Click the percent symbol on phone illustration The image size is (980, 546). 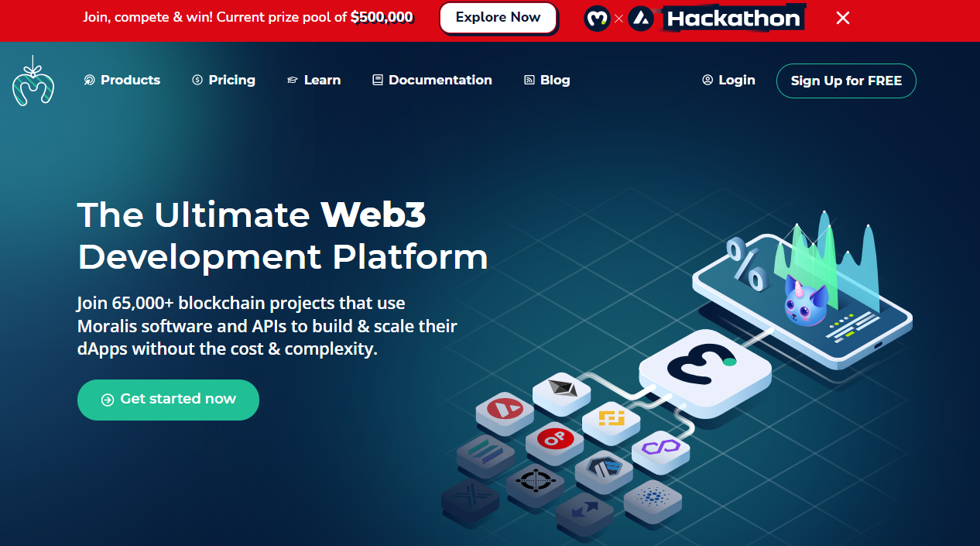pos(745,264)
